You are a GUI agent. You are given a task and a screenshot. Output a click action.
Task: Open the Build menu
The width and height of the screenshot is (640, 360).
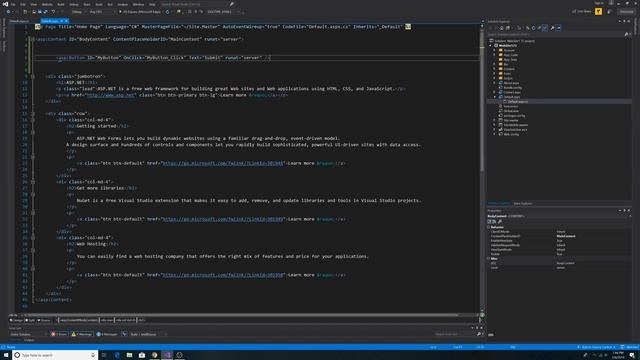[61, 4]
